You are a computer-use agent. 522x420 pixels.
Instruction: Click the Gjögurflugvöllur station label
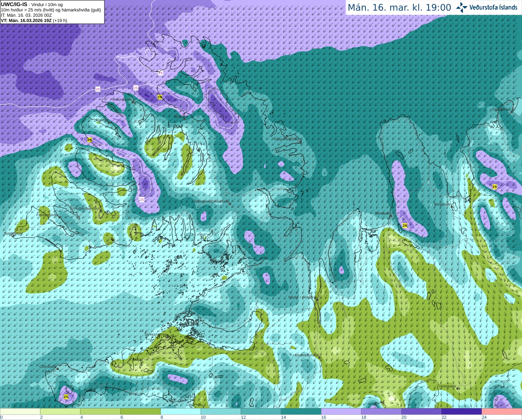click(288, 139)
